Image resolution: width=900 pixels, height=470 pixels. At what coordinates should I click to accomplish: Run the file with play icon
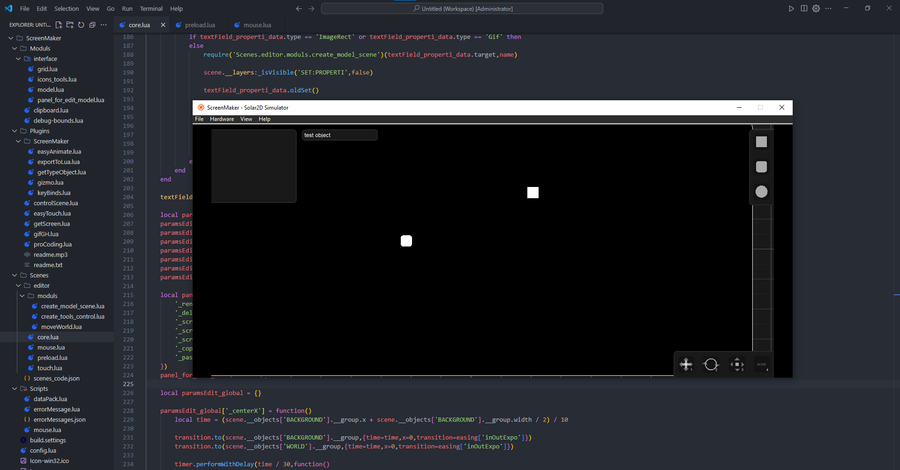coord(791,9)
